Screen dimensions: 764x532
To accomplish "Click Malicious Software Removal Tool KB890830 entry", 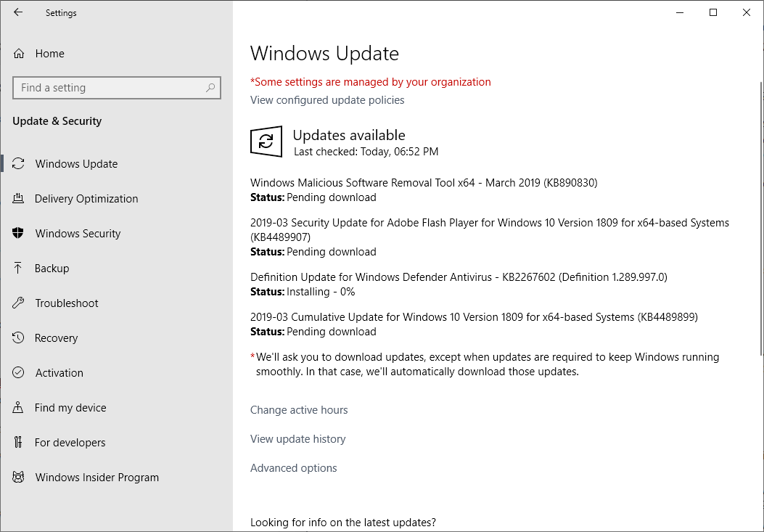I will tap(424, 183).
